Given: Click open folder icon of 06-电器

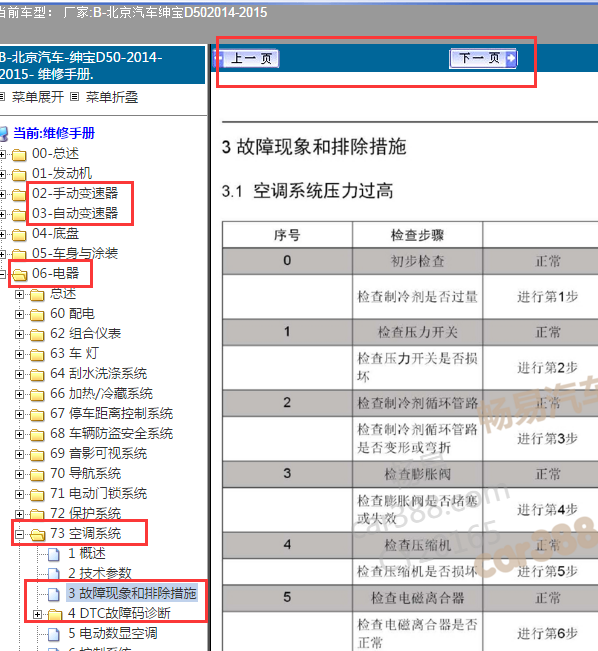Looking at the screenshot, I should pyautogui.click(x=19, y=274).
